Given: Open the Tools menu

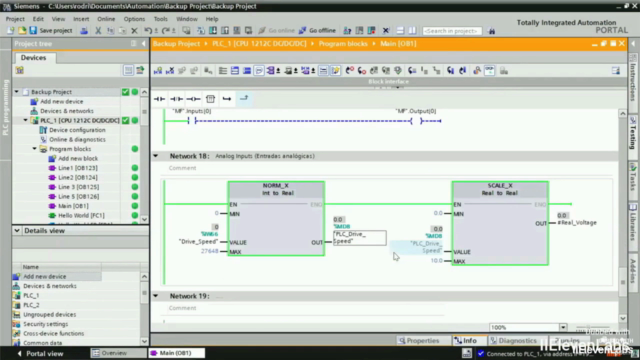Looking at the screenshot, I should 160,19.
